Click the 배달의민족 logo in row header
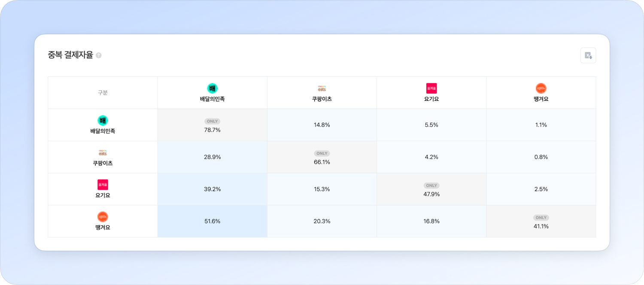Image resolution: width=644 pixels, height=285 pixels. (x=103, y=121)
